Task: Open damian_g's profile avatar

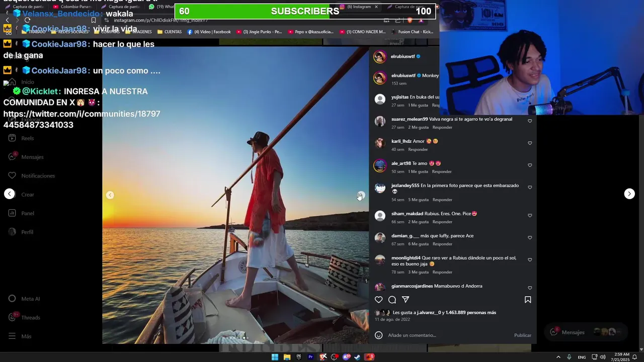Action: pyautogui.click(x=380, y=238)
